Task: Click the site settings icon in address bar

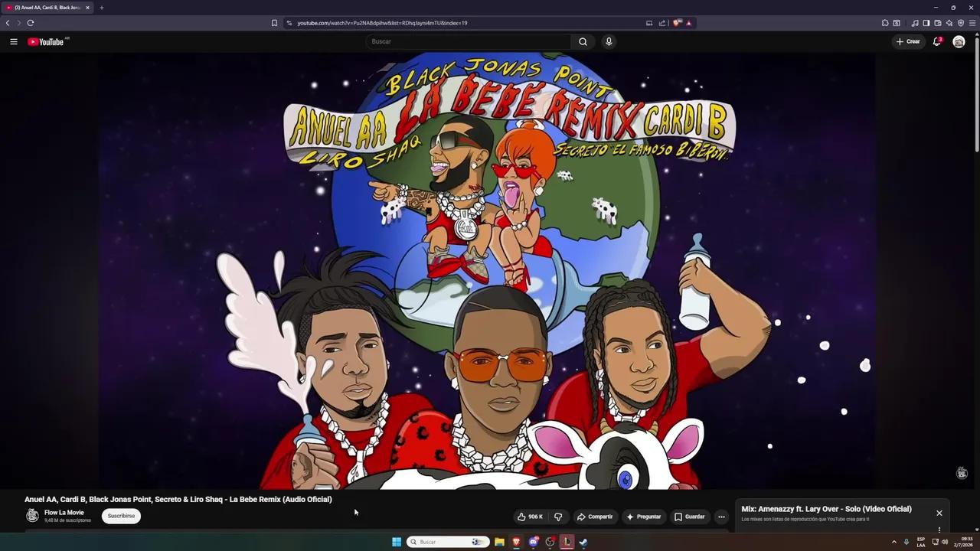Action: pyautogui.click(x=289, y=23)
